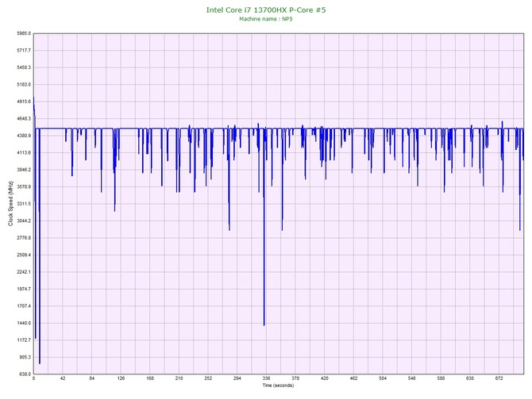Click the x-axis tick label 252

point(208,378)
